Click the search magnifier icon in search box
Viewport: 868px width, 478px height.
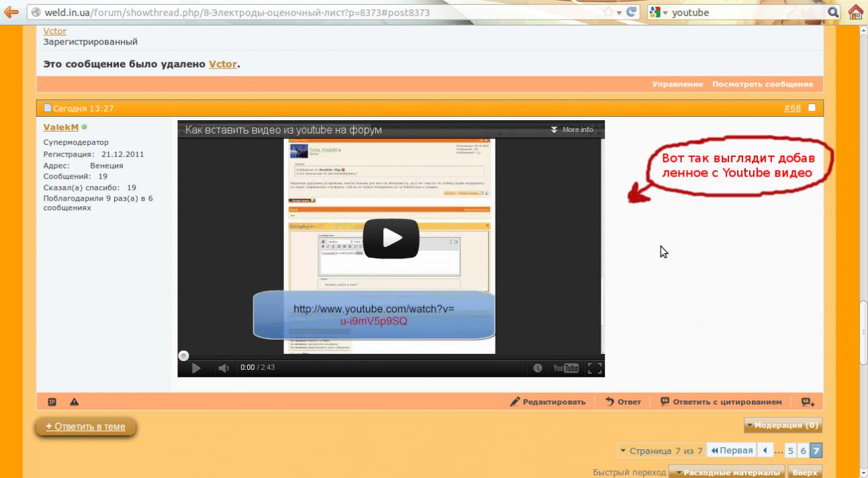[833, 12]
